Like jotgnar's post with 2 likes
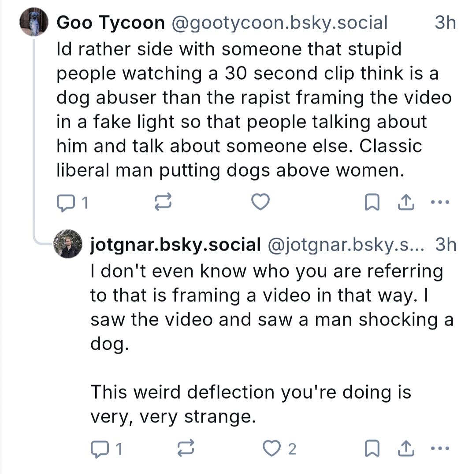The width and height of the screenshot is (476, 474). point(271,448)
